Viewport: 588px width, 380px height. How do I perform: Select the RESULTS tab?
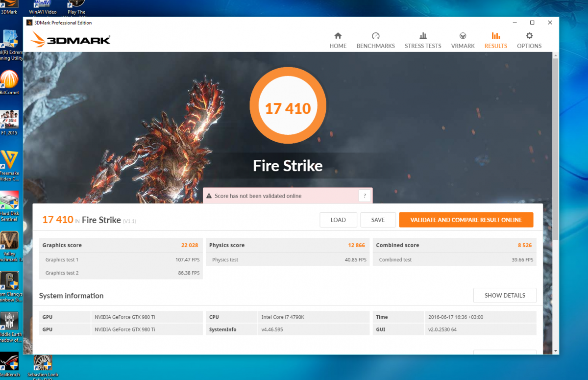[495, 40]
